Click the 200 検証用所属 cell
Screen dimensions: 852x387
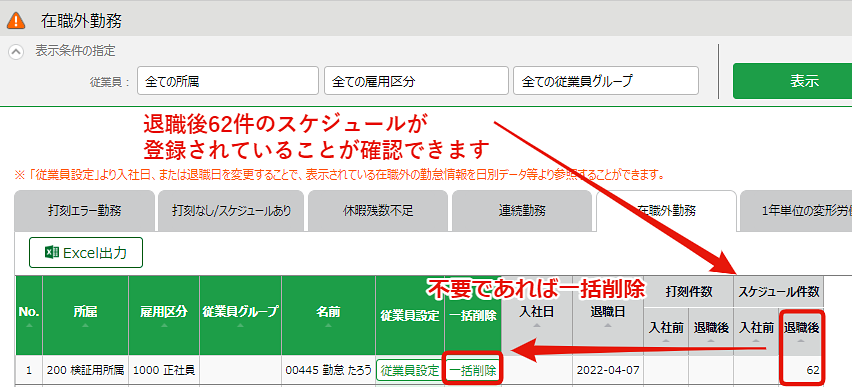click(x=85, y=371)
